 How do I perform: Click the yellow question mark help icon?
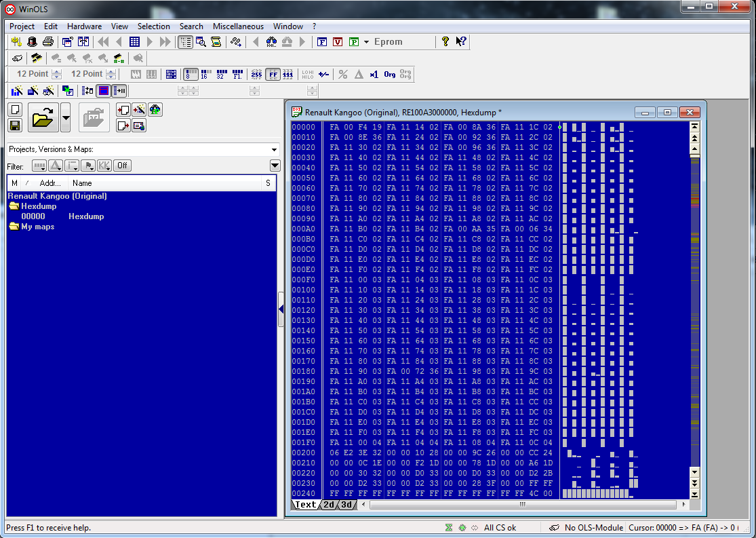[445, 41]
